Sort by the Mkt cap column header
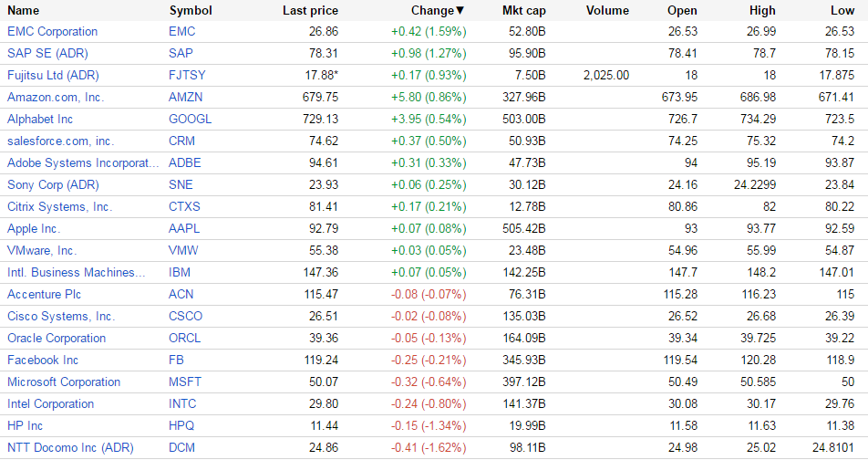This screenshot has width=868, height=460. pos(523,11)
